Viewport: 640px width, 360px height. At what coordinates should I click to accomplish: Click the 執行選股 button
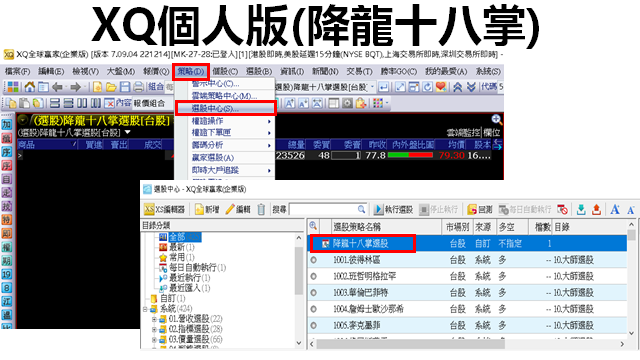[x=393, y=209]
